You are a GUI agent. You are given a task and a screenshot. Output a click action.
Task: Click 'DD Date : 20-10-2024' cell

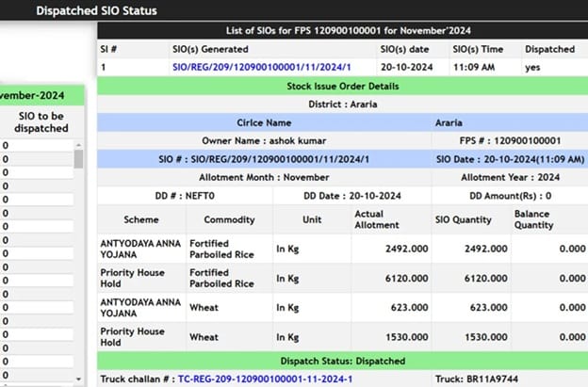352,196
